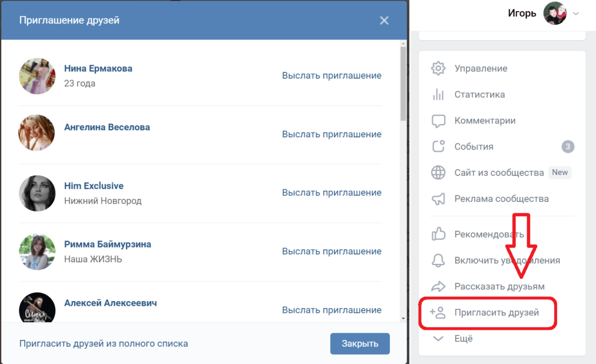596x364 pixels.
Task: Click the megaphone icon for Реклама сообщества
Action: 438,199
